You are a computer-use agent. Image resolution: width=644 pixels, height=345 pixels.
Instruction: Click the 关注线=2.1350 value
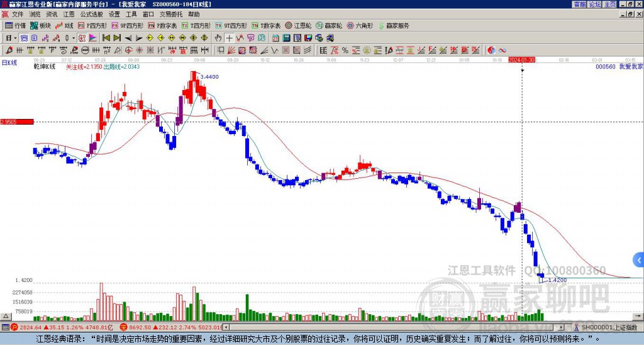click(84, 67)
